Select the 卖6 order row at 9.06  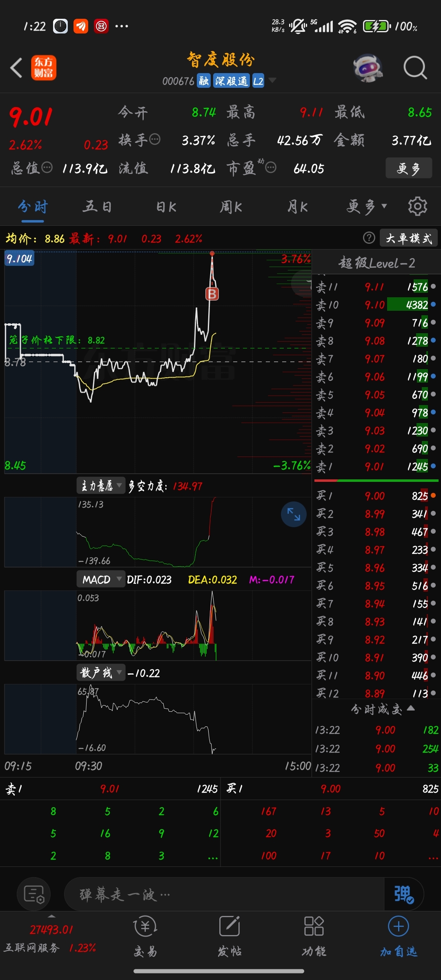click(x=376, y=376)
